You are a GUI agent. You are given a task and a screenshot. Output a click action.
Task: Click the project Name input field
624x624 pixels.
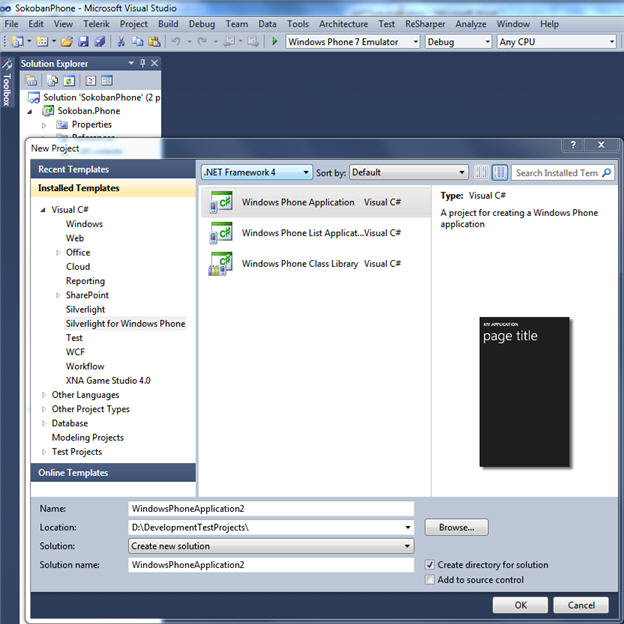[x=271, y=509]
